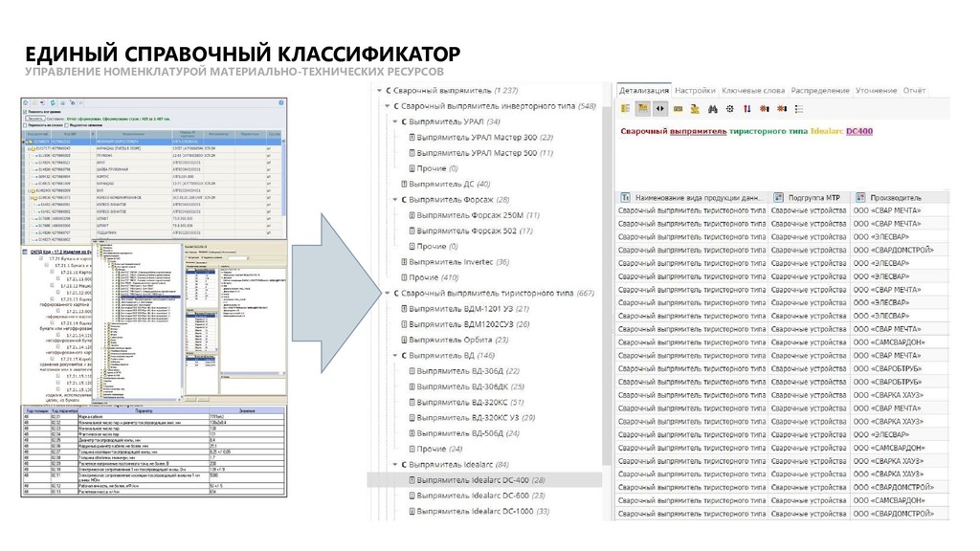Click the yellow tree-list view icon in Детализация toolbar
This screenshot has width=980, height=551.
point(625,109)
